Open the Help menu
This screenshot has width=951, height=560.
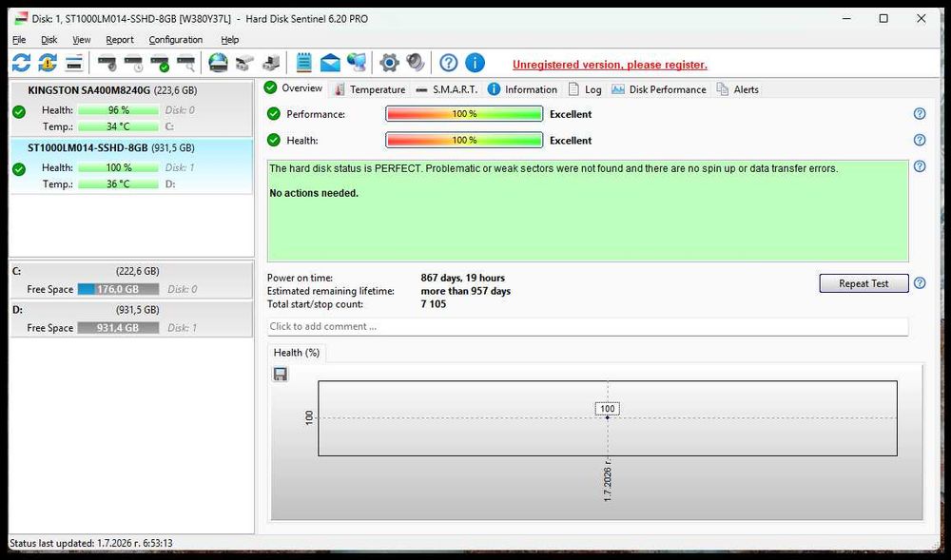[x=230, y=39]
